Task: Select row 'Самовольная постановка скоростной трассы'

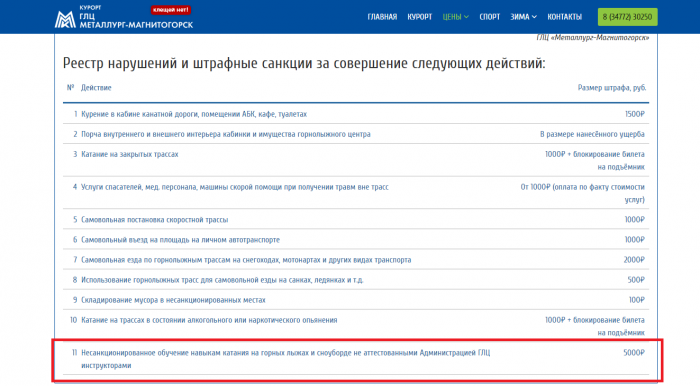Action: (356, 220)
